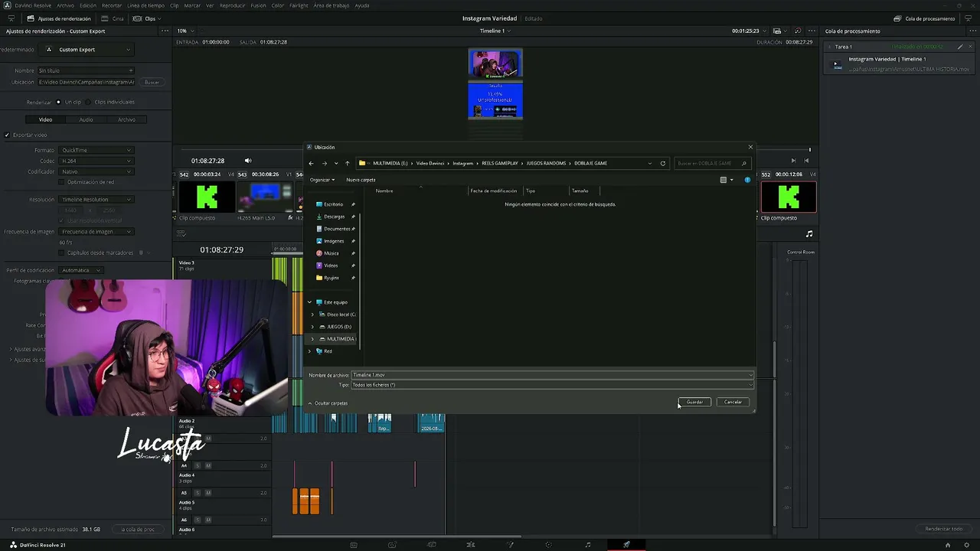This screenshot has height=551, width=980.
Task: Expand the Disco local (C:) node
Action: (312, 315)
